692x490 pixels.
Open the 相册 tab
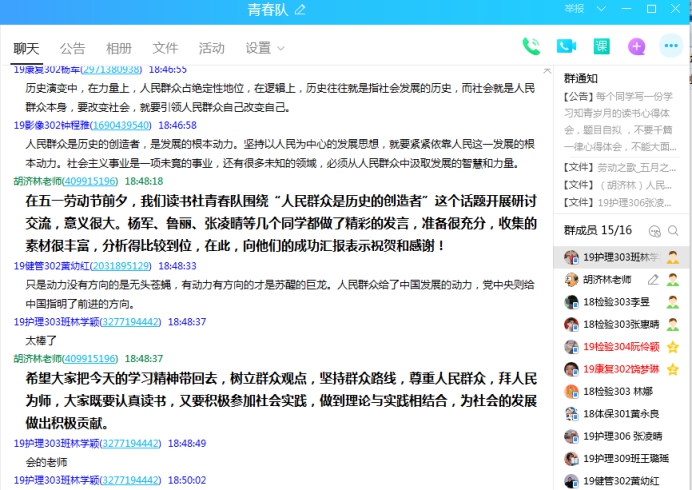(119, 48)
